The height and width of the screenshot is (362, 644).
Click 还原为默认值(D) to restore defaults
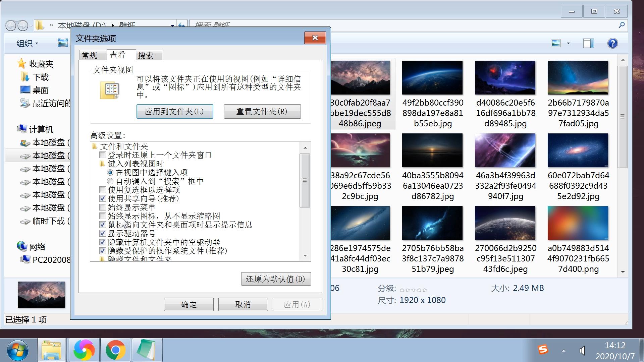click(x=276, y=279)
